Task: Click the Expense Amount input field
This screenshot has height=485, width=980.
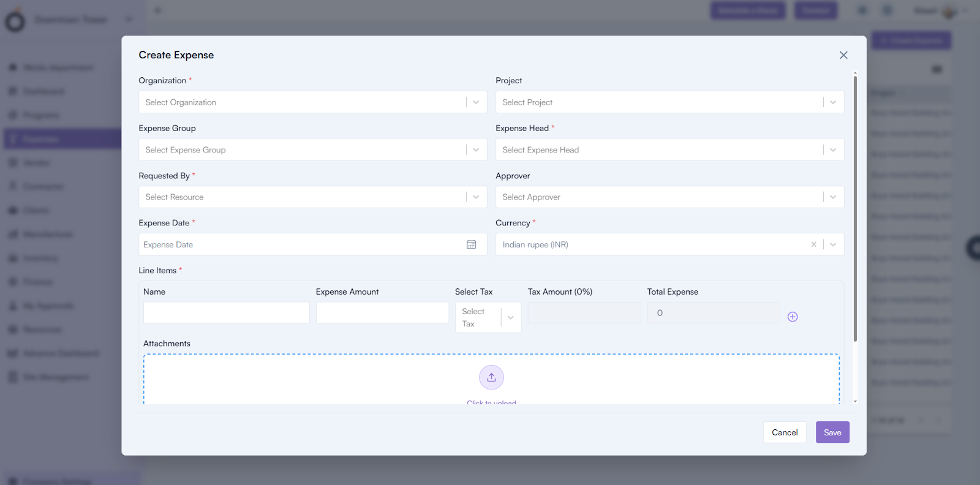Action: (x=382, y=312)
